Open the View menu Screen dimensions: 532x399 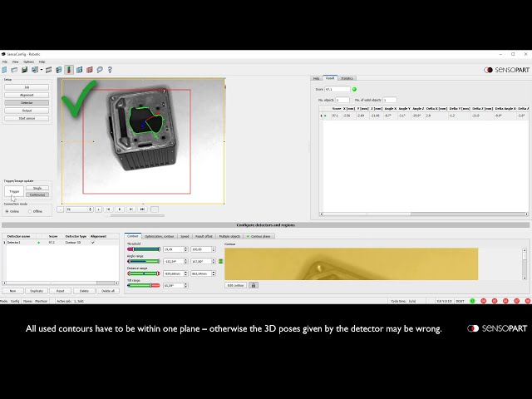pyautogui.click(x=15, y=62)
